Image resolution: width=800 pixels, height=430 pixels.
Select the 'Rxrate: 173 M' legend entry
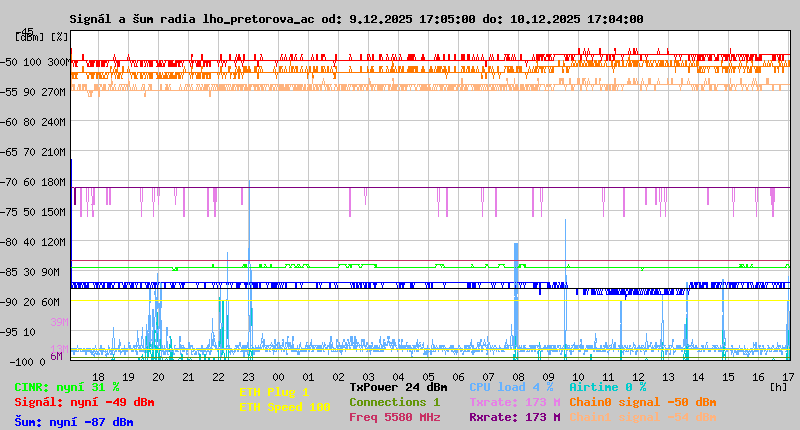coord(515,417)
